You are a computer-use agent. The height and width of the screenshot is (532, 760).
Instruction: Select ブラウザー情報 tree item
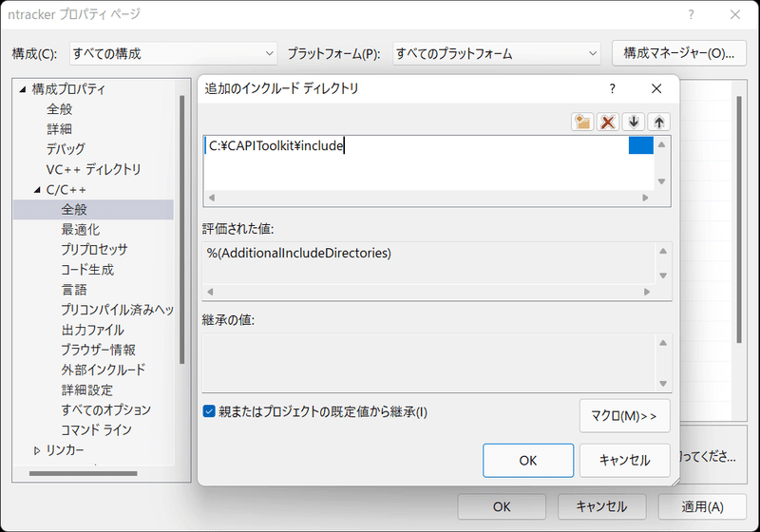coord(98,350)
